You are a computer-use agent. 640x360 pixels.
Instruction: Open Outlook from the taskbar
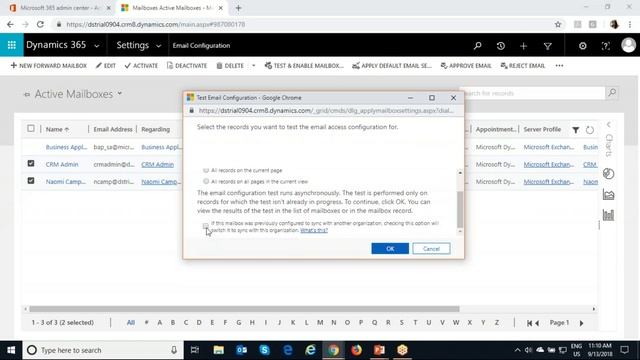[242, 350]
